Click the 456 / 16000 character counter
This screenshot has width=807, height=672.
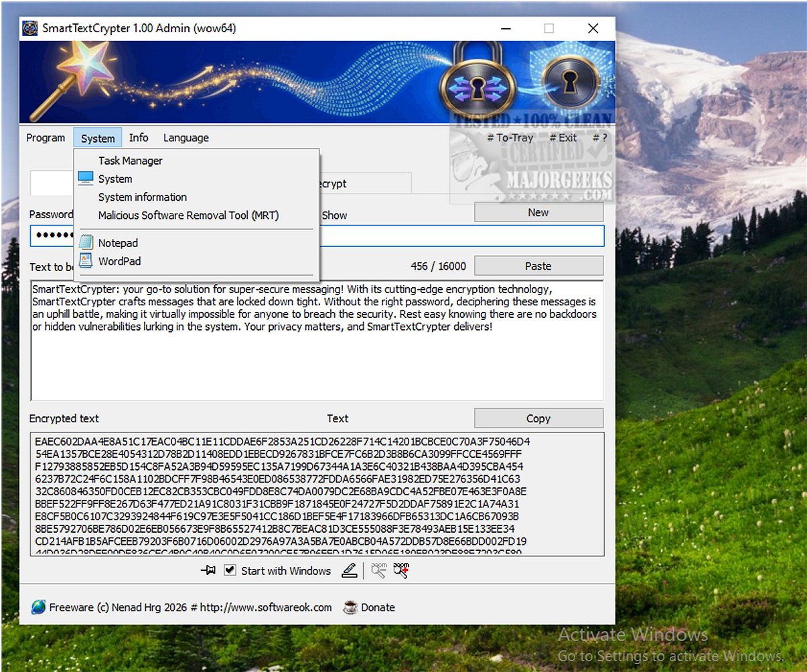click(x=438, y=266)
